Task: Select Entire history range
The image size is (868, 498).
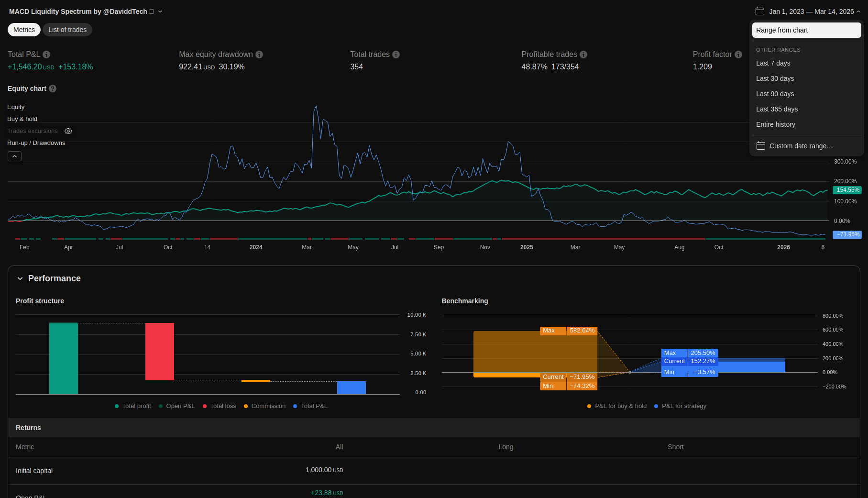Action: pos(775,124)
